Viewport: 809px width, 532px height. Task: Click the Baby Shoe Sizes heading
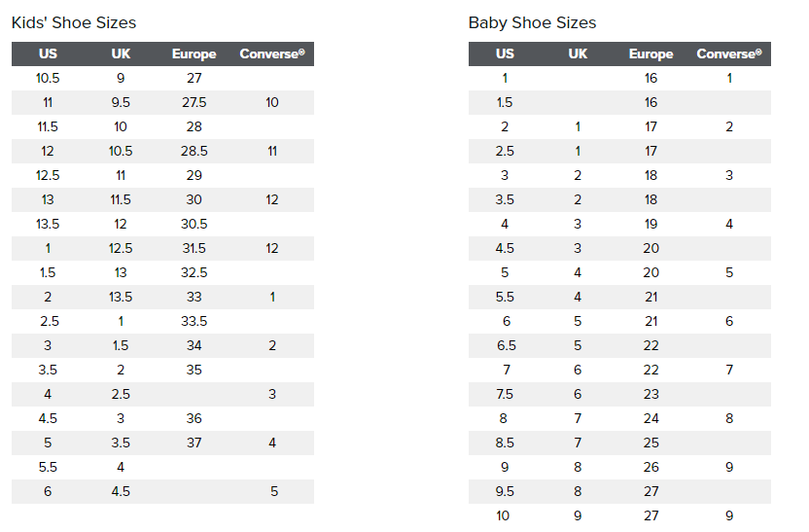click(532, 22)
